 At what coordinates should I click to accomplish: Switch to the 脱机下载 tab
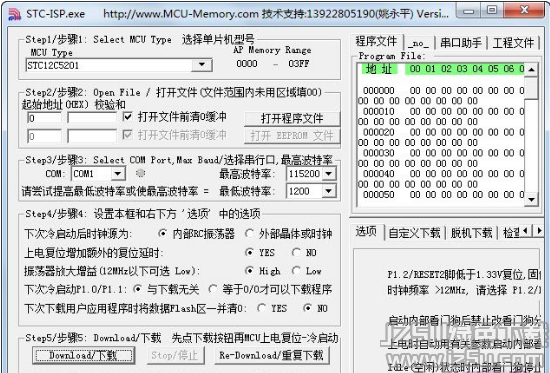471,233
